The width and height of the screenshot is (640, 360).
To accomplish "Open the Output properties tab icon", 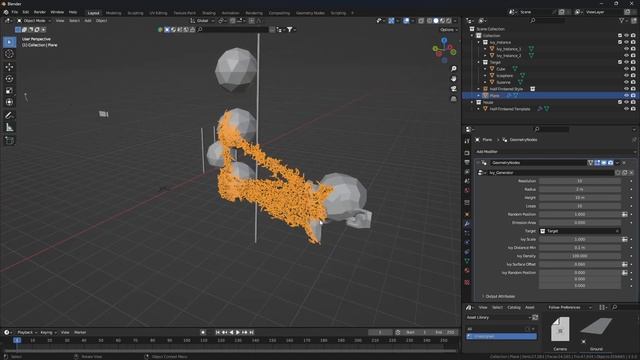I will (x=467, y=162).
